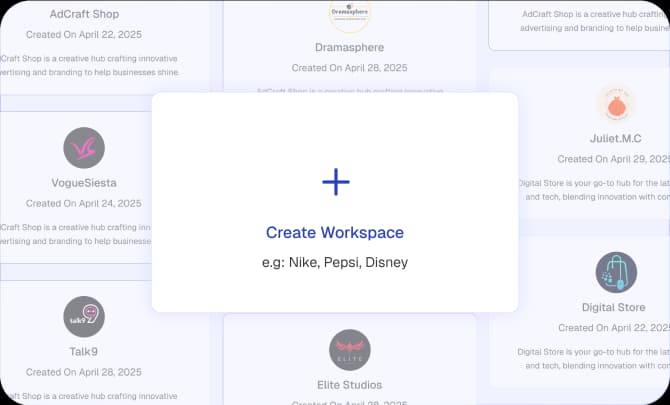Select the Juliet.M.C peach-colored logo
The width and height of the screenshot is (670, 405).
[616, 104]
